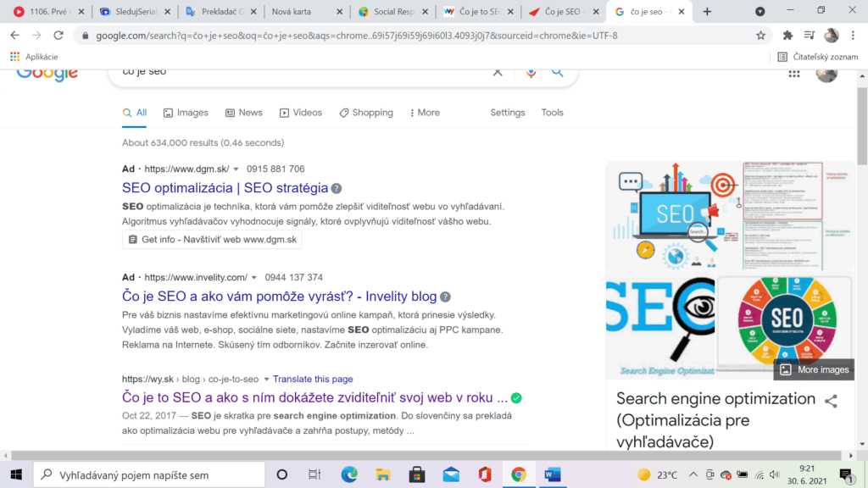
Task: Open the SEO optimalizácia | SEO stratégia ad
Action: pyautogui.click(x=225, y=188)
